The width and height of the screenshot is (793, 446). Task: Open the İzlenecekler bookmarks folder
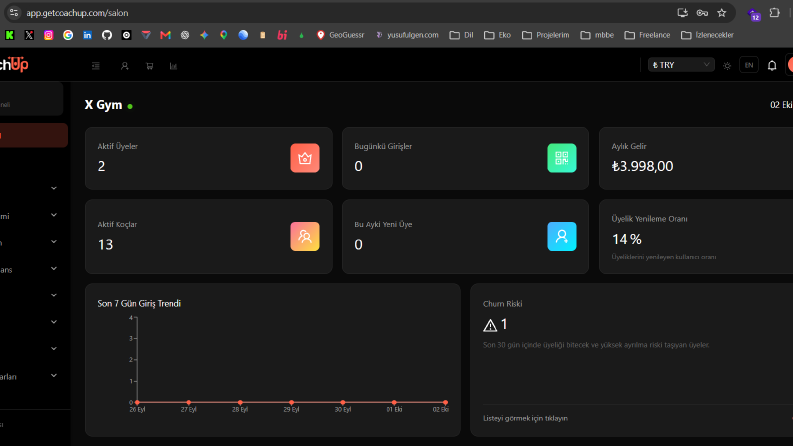pos(708,35)
